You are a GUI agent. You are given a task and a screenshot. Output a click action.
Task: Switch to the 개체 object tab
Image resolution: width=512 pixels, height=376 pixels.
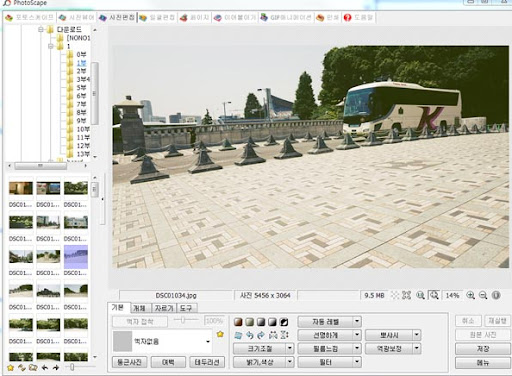tap(140, 308)
